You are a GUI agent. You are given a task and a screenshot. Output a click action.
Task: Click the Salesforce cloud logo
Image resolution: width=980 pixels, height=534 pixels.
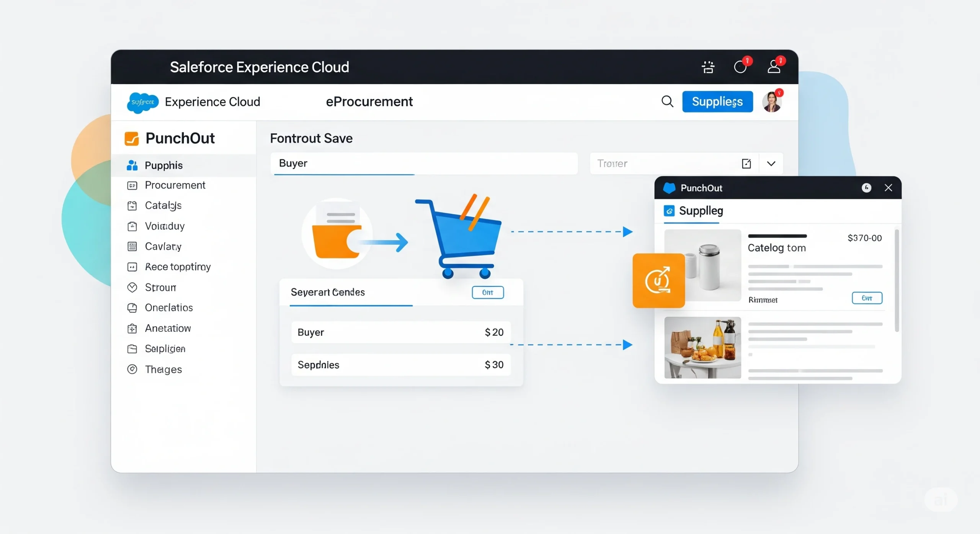(x=142, y=102)
